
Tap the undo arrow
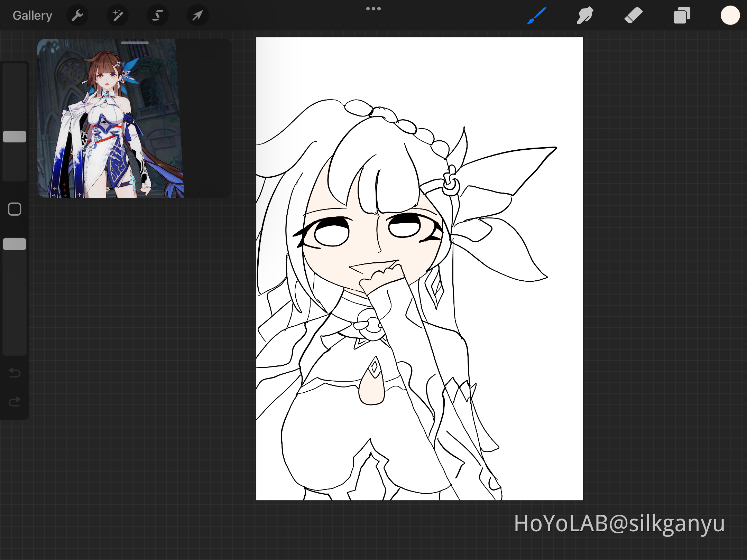14,373
